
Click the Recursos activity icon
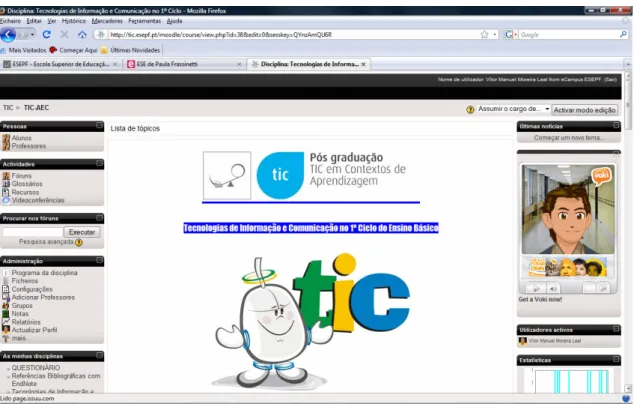click(6, 192)
